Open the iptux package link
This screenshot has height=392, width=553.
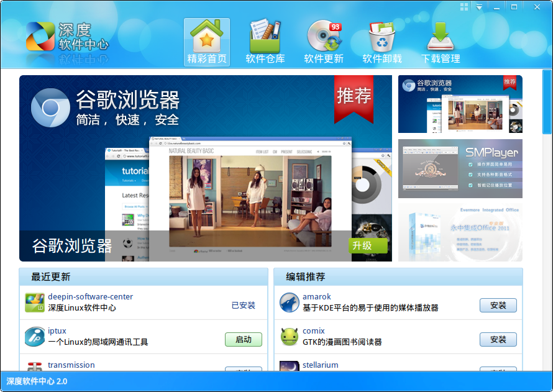(57, 330)
